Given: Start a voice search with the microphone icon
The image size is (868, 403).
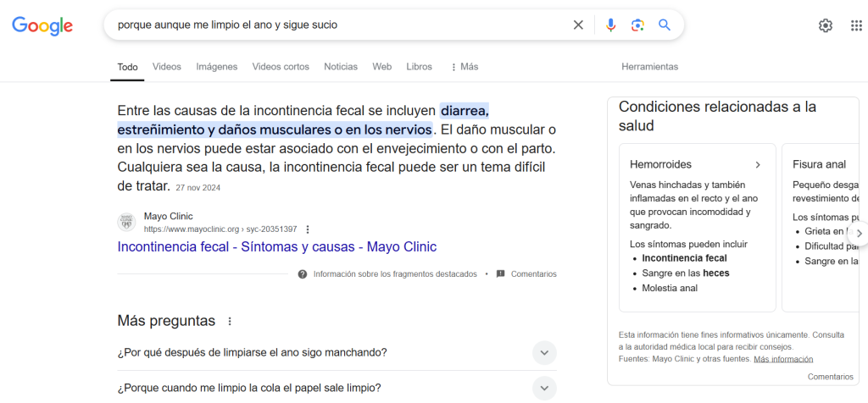Looking at the screenshot, I should (x=610, y=25).
